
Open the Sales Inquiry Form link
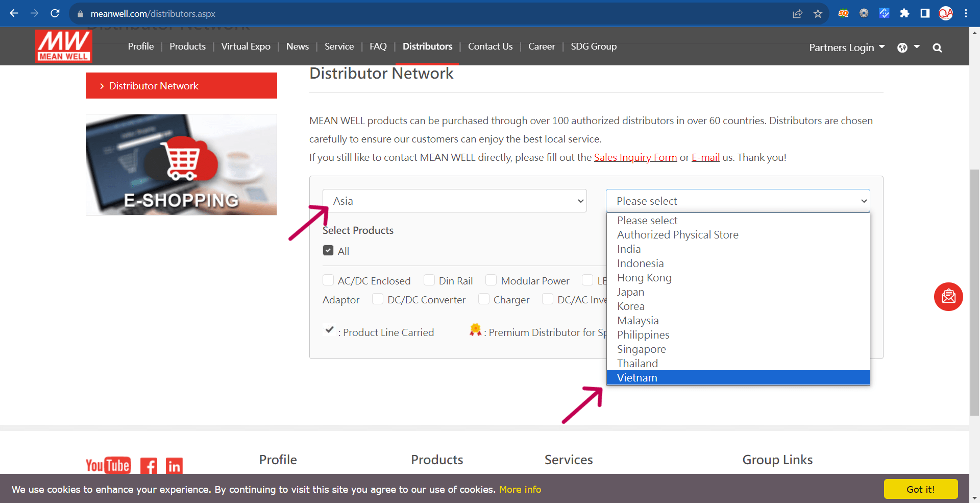coord(635,157)
